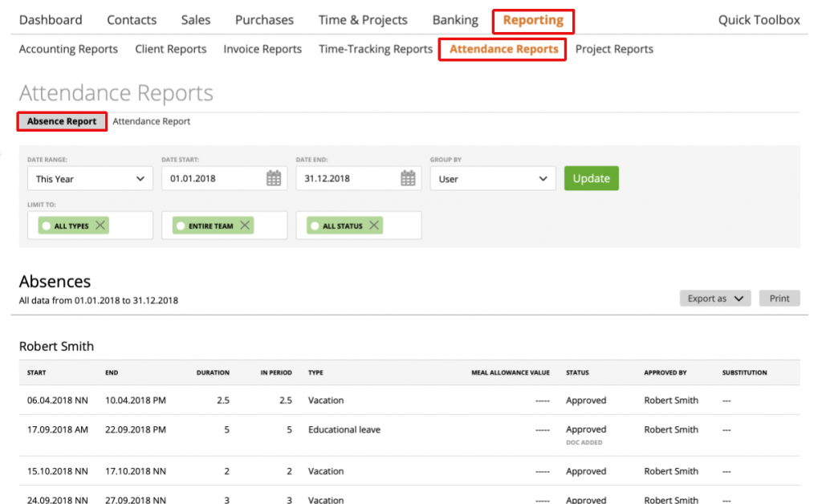Open the Group By User selector
Screen dimensions: 822x504
pyautogui.click(x=493, y=177)
